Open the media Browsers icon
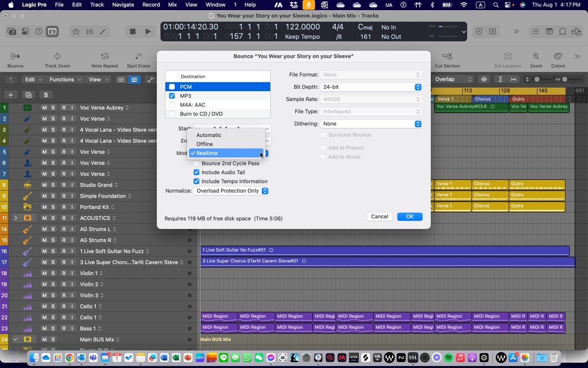The image size is (588, 368). tap(576, 31)
